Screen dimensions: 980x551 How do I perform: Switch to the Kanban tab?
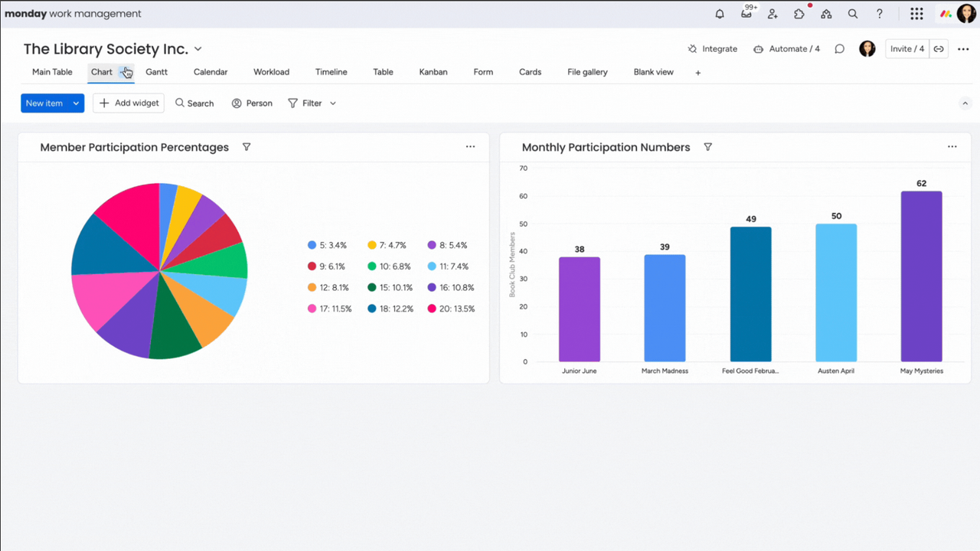(x=433, y=72)
